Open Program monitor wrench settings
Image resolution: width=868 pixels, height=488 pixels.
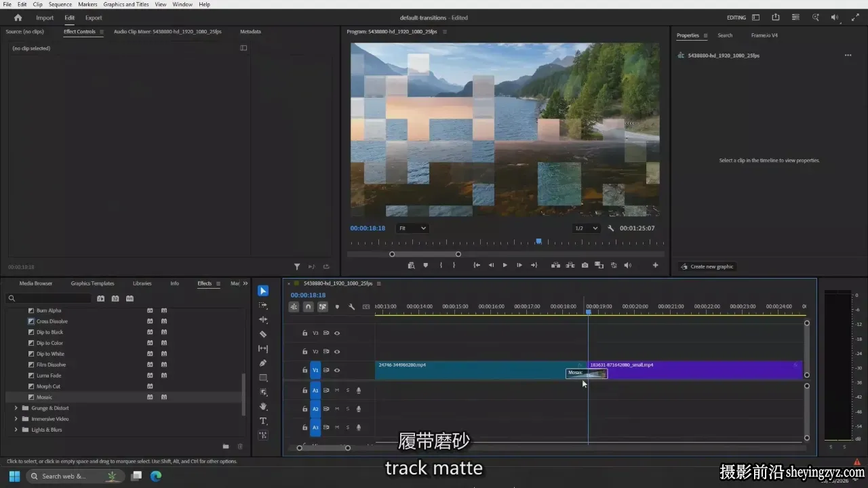pyautogui.click(x=610, y=228)
